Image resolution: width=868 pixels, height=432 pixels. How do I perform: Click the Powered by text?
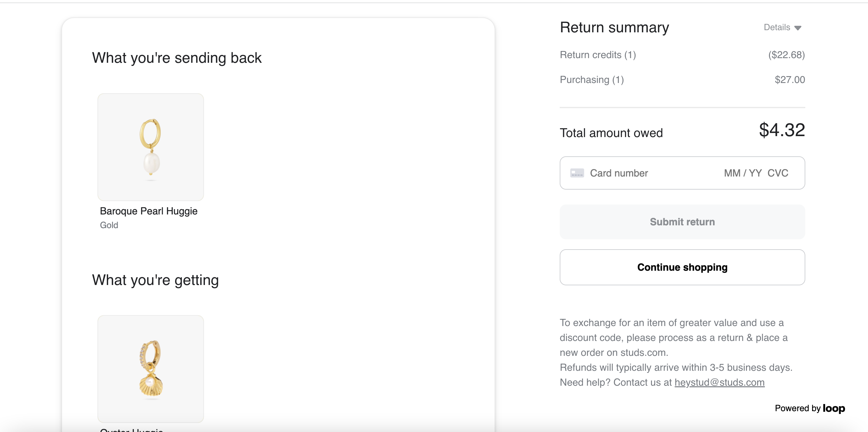coord(797,408)
